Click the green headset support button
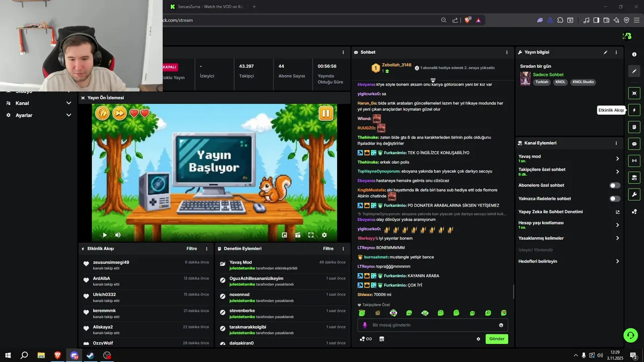 (630, 335)
